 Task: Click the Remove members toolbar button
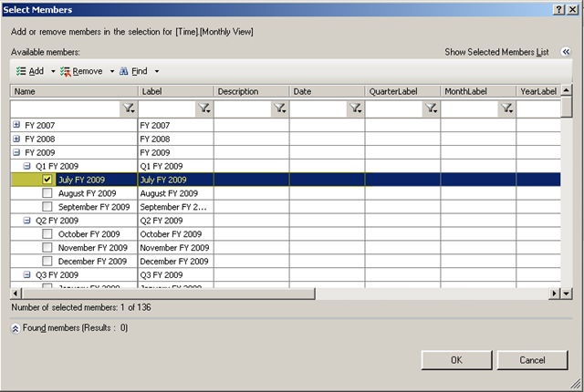tap(81, 71)
